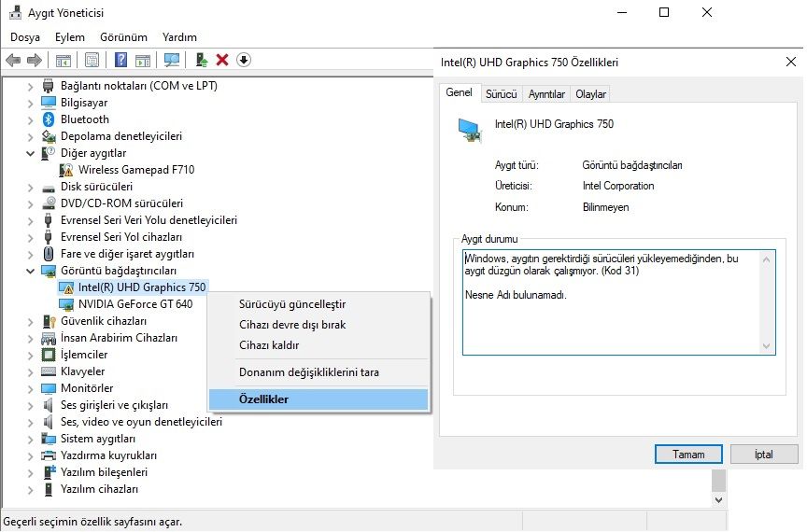Viewport: 807px width, 532px height.
Task: Click the Forward arrow toolbar icon
Action: click(x=34, y=60)
